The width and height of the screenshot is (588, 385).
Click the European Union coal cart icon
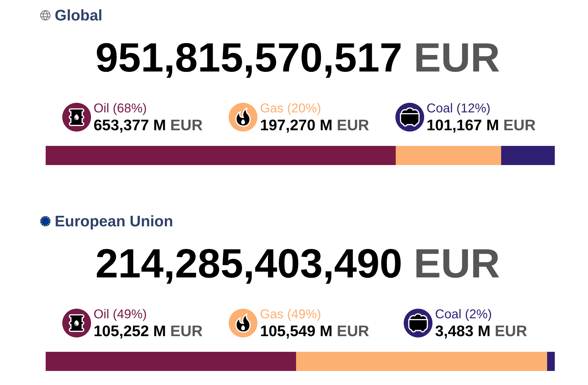coord(418,323)
